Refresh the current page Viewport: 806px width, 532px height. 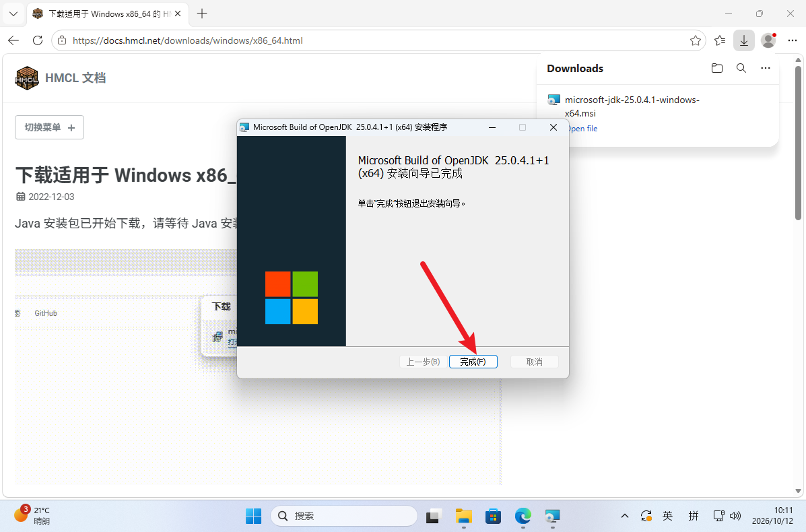(38, 40)
